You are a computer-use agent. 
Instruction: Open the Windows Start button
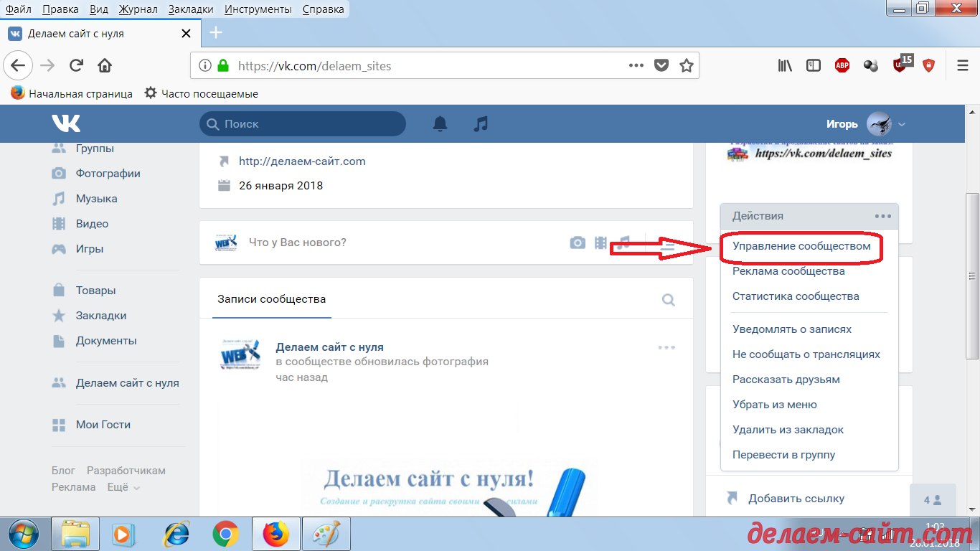point(24,534)
